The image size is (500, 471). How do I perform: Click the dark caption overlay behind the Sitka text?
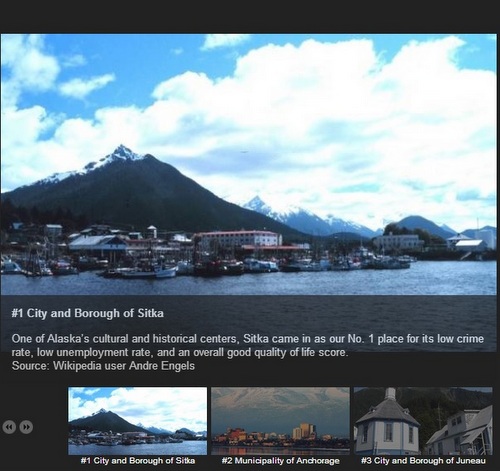(249, 324)
